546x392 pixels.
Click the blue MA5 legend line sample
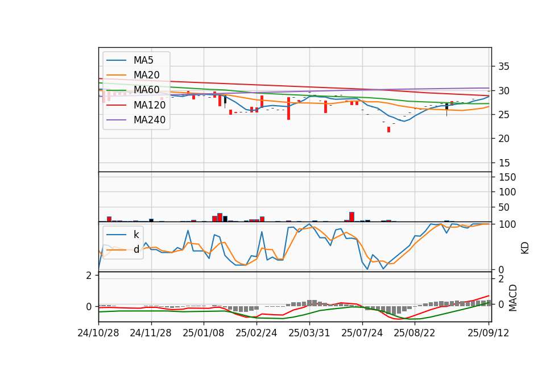(x=116, y=61)
